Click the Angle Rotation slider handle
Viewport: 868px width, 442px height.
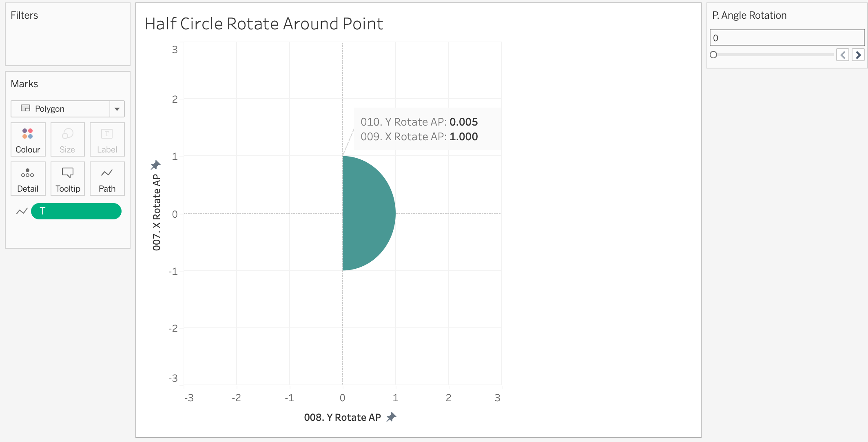point(713,55)
